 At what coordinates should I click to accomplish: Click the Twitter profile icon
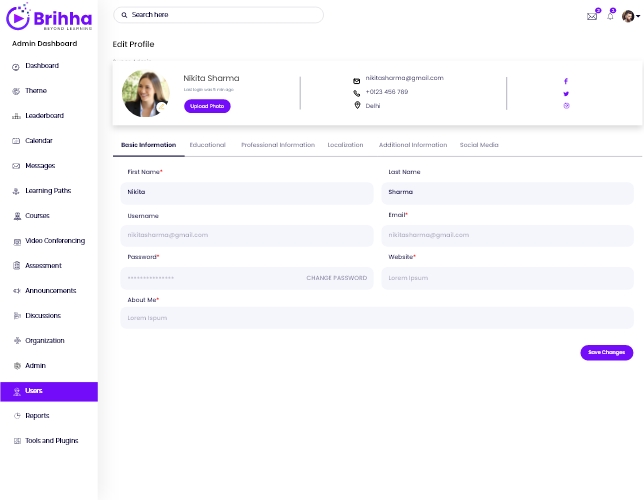click(566, 94)
